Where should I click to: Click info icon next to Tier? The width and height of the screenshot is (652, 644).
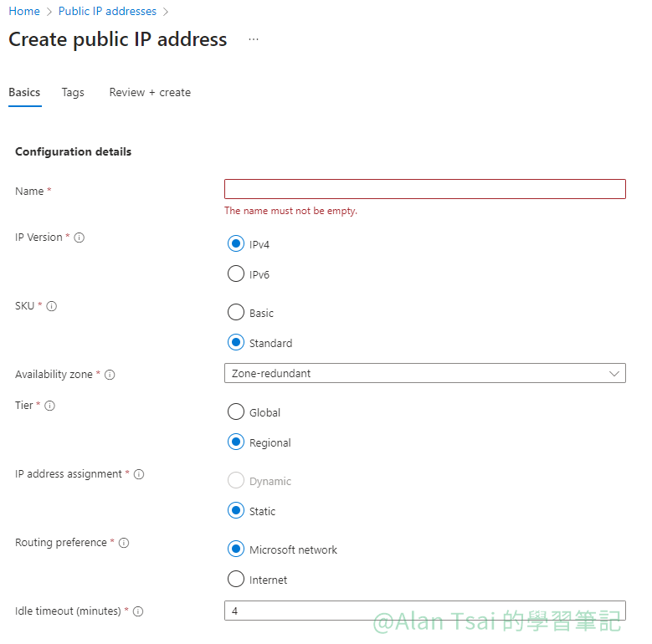pos(49,406)
